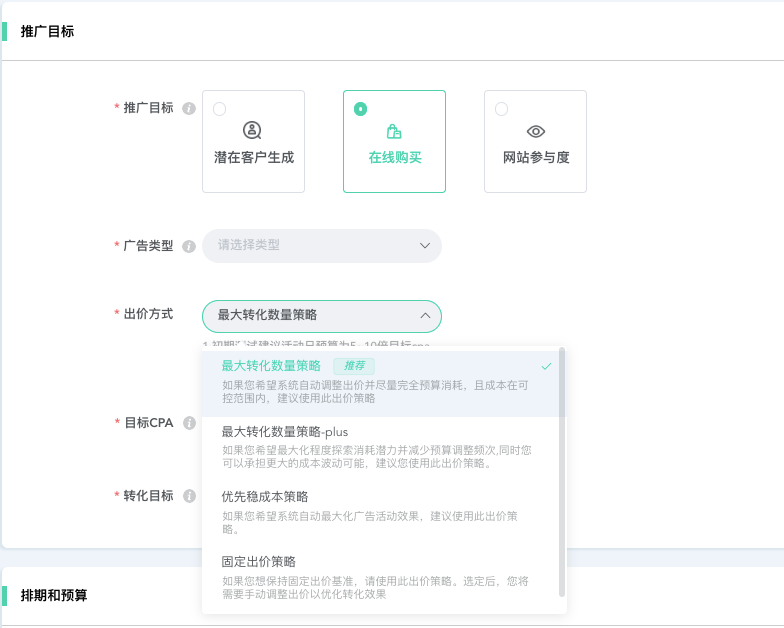Viewport: 784px width, 628px height.
Task: Click info icon next to 广告类型 label
Action: click(x=189, y=246)
